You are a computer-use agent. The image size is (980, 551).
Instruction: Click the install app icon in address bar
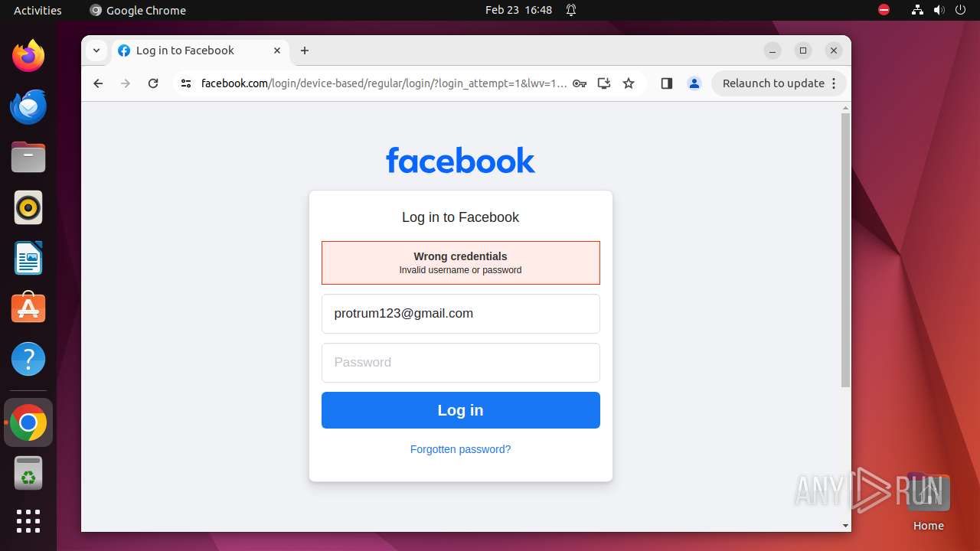click(x=604, y=83)
